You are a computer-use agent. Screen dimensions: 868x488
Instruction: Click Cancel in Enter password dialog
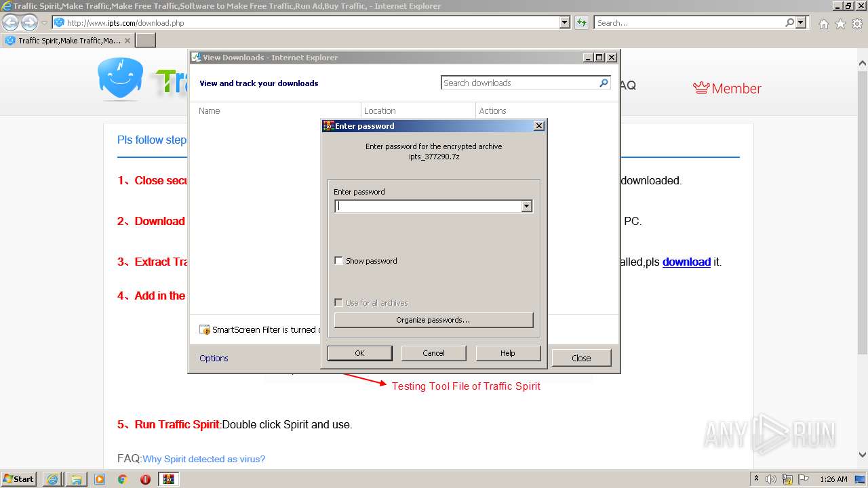coord(433,353)
